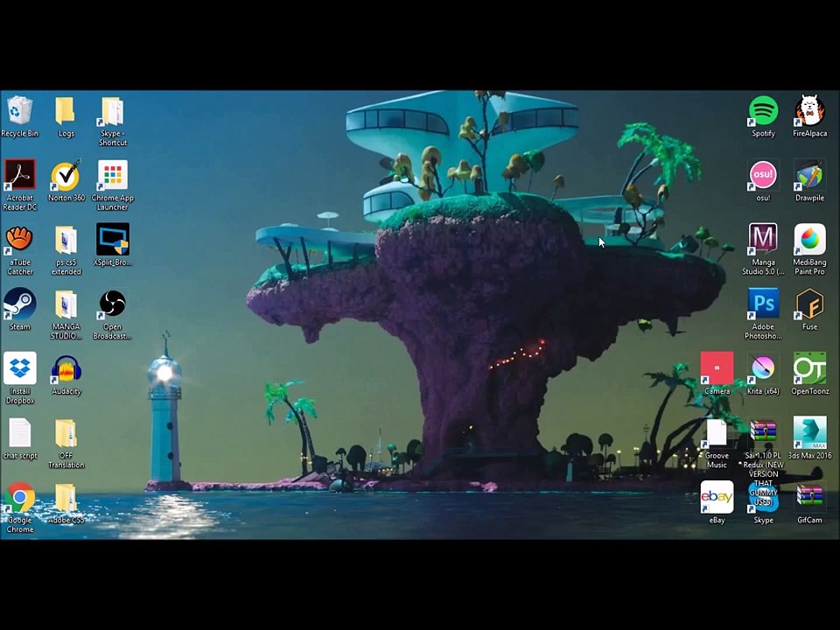This screenshot has height=630, width=840.
Task: Open the Audacity shortcut
Action: (66, 368)
